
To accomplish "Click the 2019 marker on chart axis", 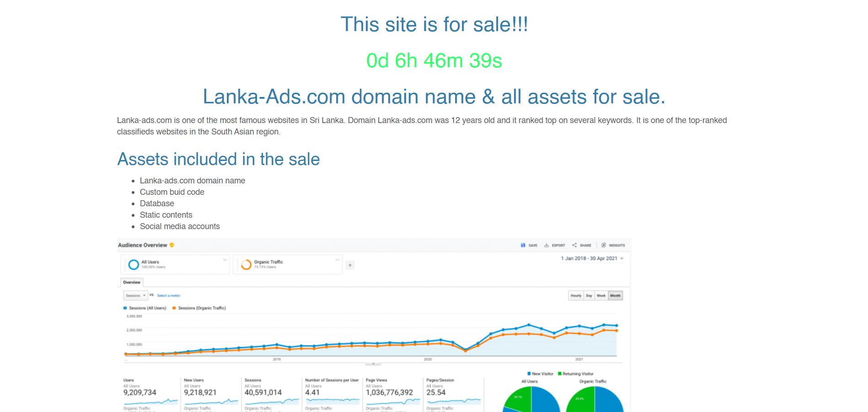I will 277,359.
